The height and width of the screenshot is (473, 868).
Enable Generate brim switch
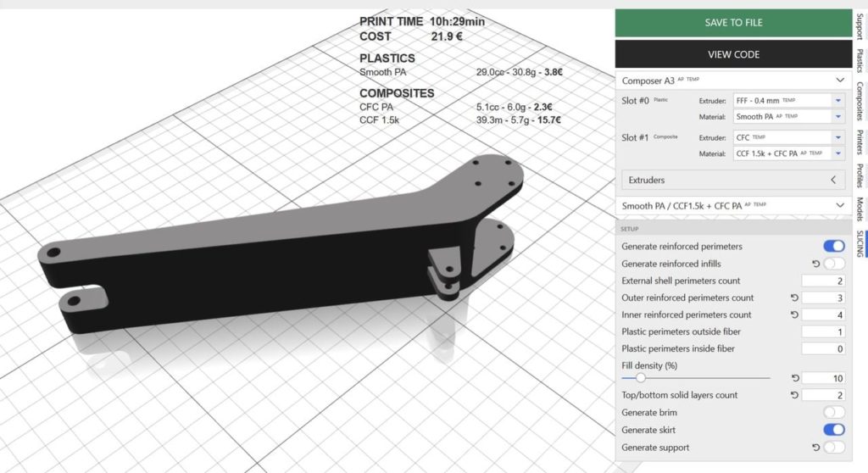tap(833, 413)
